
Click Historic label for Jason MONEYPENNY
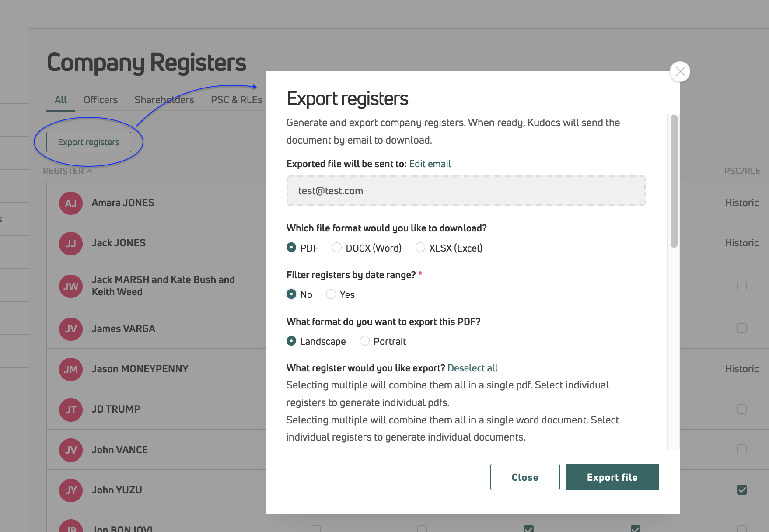click(x=742, y=369)
